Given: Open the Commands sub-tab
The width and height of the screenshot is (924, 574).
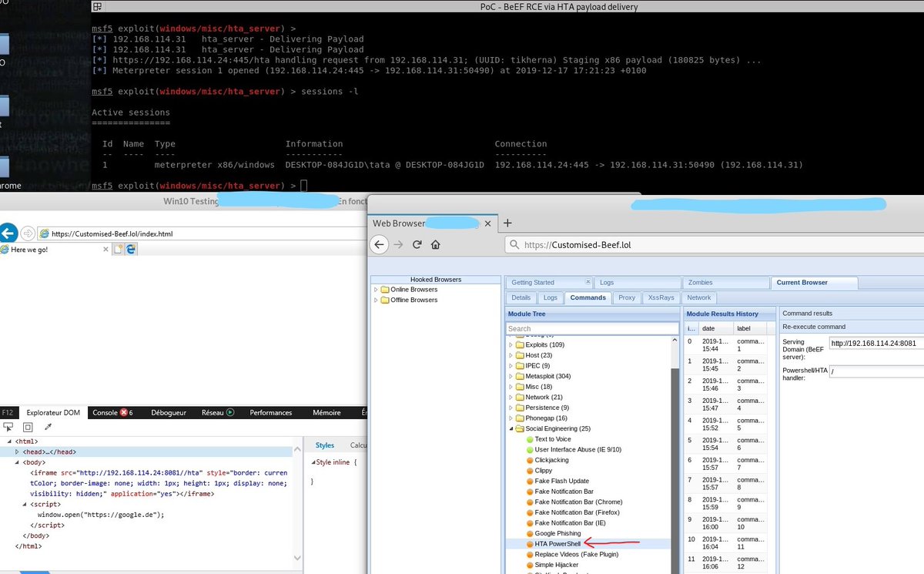Looking at the screenshot, I should (588, 297).
